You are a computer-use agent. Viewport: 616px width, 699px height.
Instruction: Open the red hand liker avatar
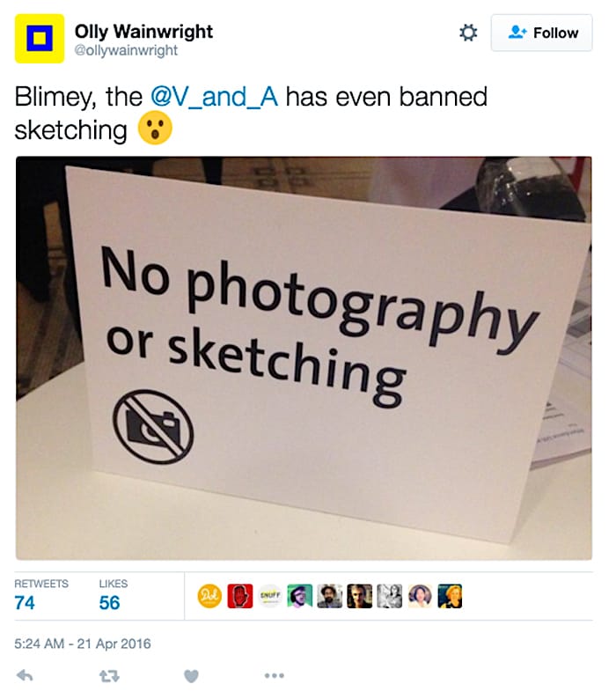point(240,596)
